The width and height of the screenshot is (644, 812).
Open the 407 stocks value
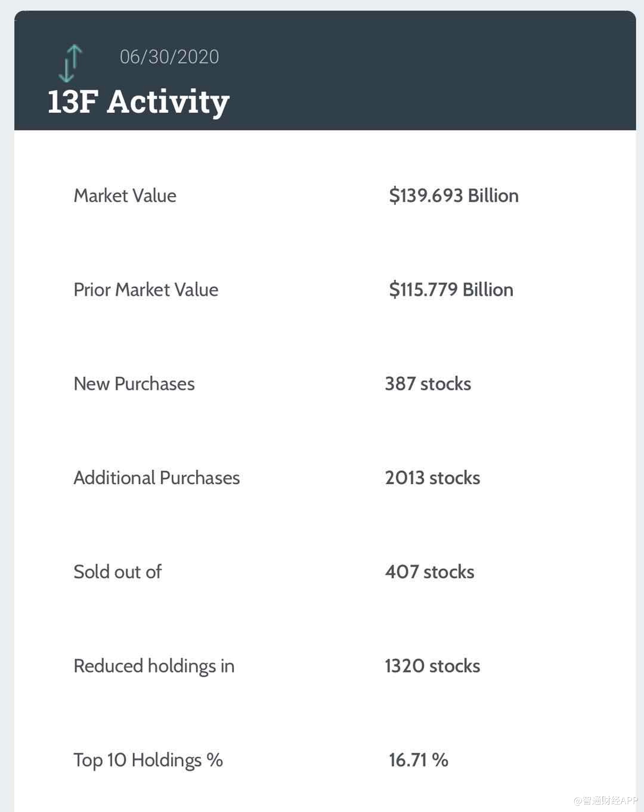click(429, 572)
